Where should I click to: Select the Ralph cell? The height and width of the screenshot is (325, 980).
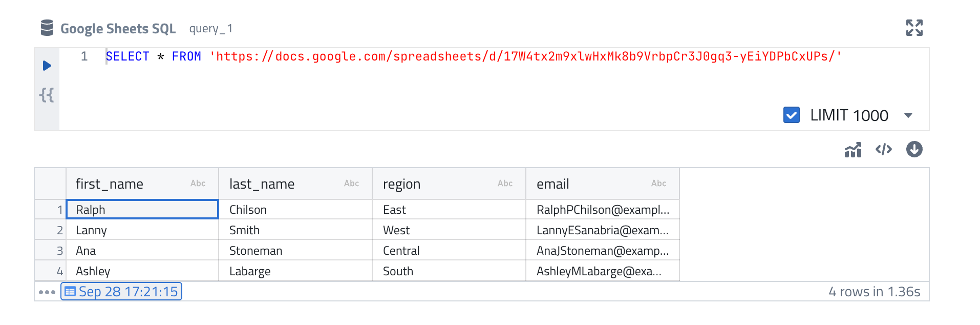pos(142,210)
